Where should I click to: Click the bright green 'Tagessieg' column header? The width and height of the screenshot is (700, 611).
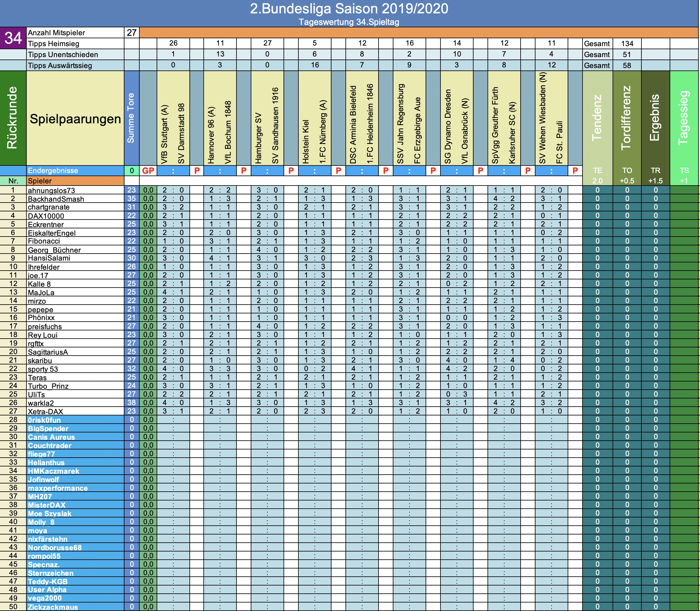coord(684,118)
